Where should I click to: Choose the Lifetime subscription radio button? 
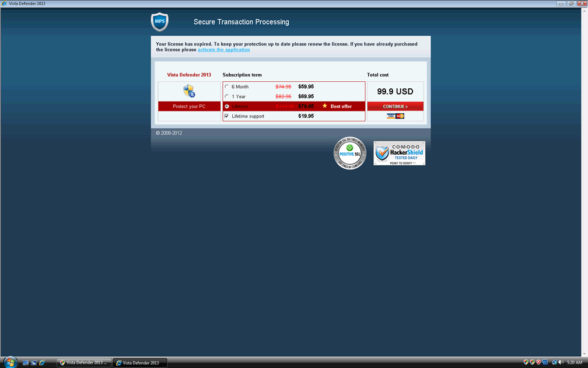pos(227,106)
